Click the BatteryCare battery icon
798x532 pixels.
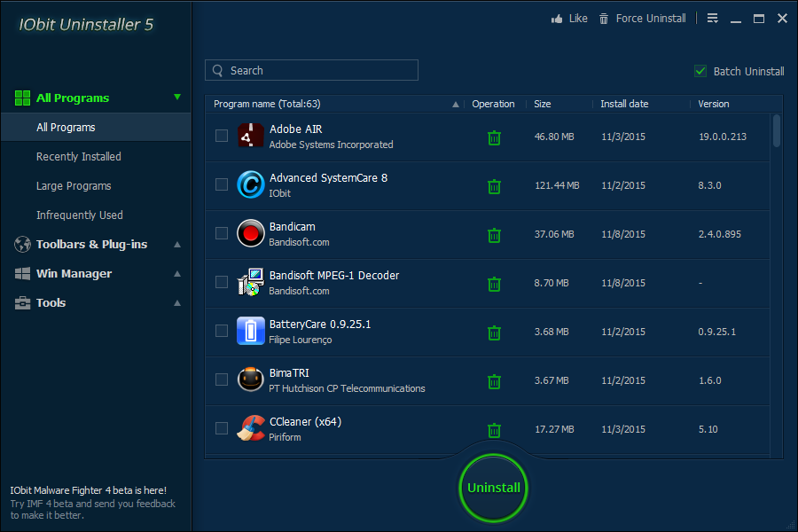(x=250, y=331)
